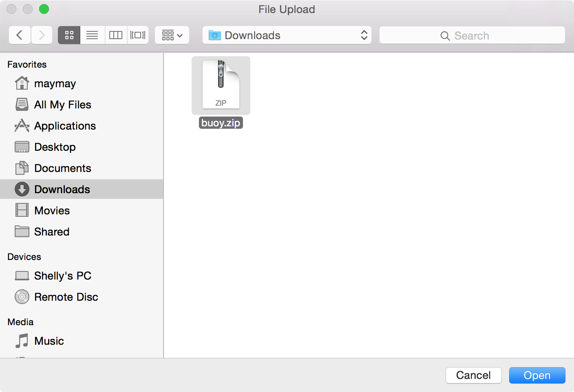574x392 pixels.
Task: Click the Applications sidebar icon
Action: tap(22, 126)
